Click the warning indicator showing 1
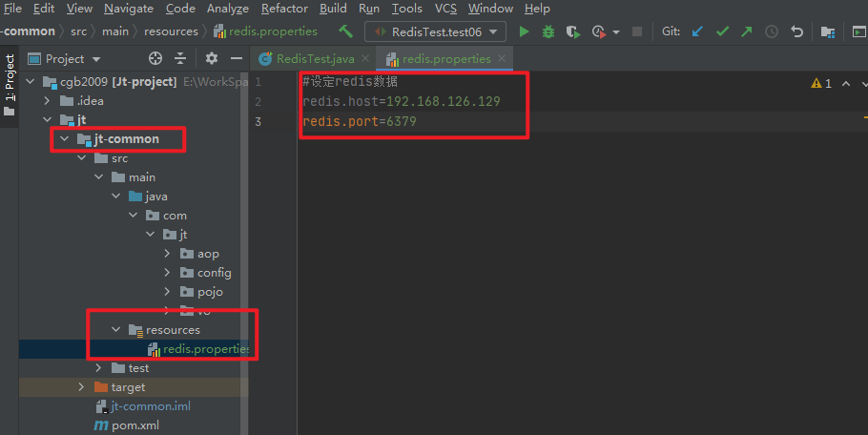This screenshot has width=868, height=435. pos(821,83)
